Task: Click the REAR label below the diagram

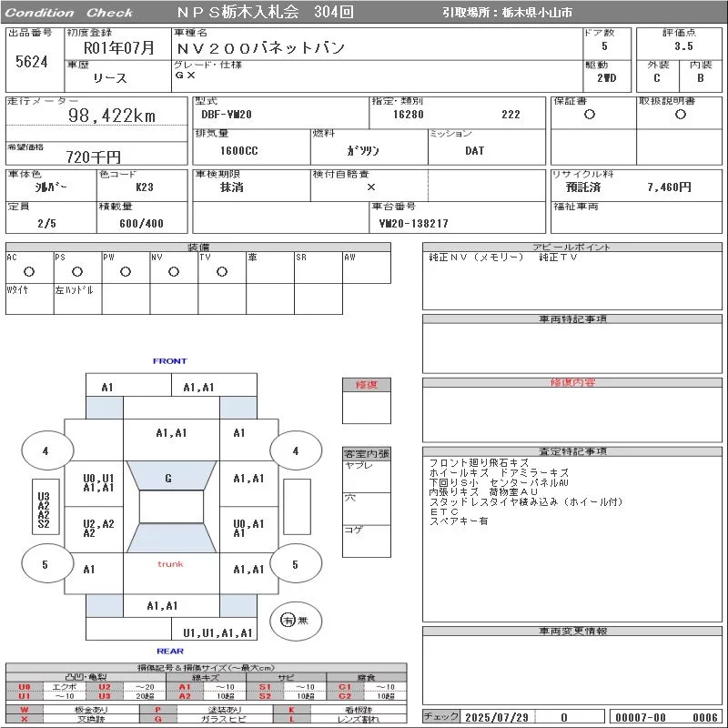Action: [x=170, y=652]
